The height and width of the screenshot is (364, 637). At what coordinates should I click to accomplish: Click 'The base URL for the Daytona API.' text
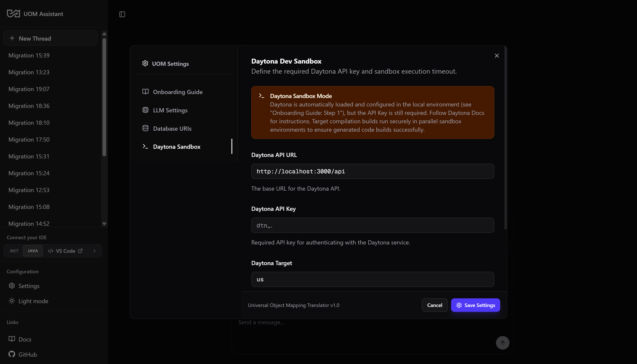click(296, 189)
